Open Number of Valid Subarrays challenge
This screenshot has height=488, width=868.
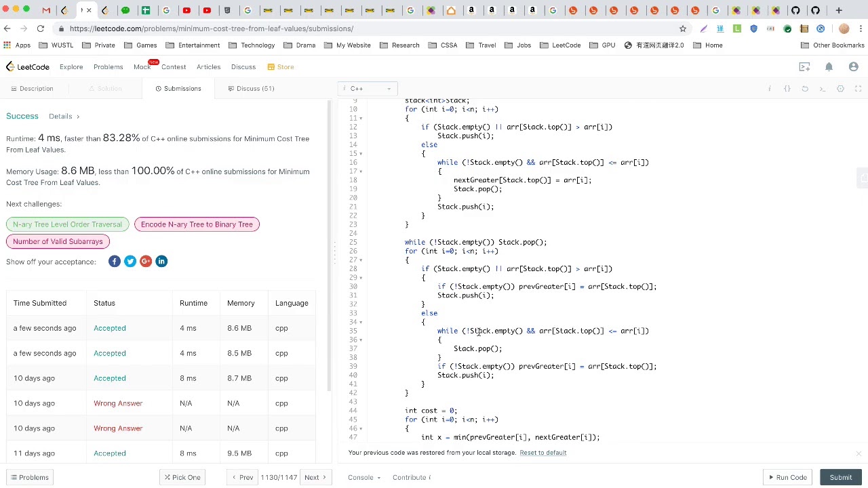point(58,241)
